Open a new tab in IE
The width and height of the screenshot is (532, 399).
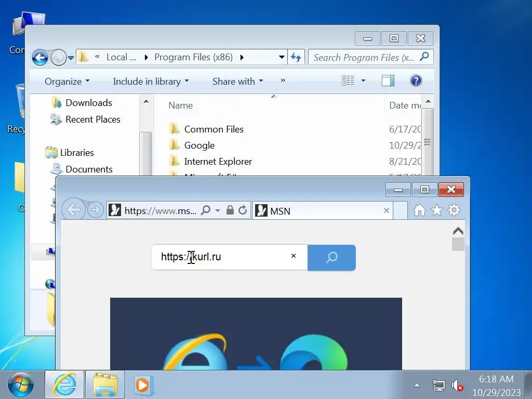[401, 211]
